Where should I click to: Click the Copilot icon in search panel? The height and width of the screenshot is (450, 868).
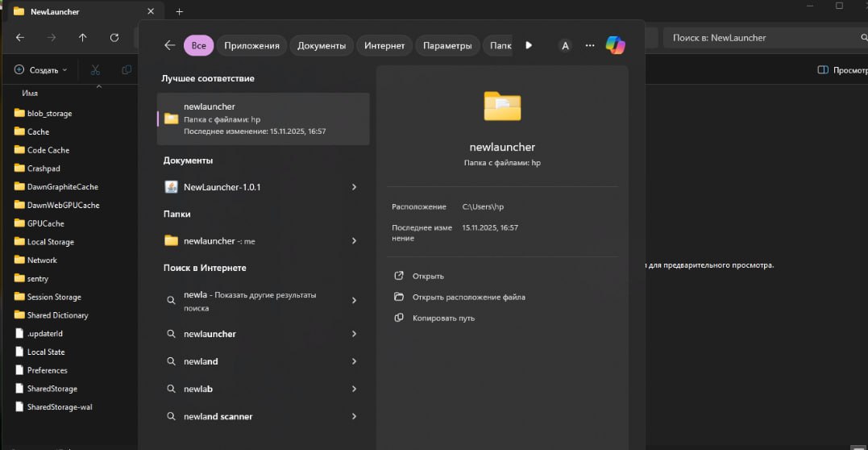coord(616,45)
